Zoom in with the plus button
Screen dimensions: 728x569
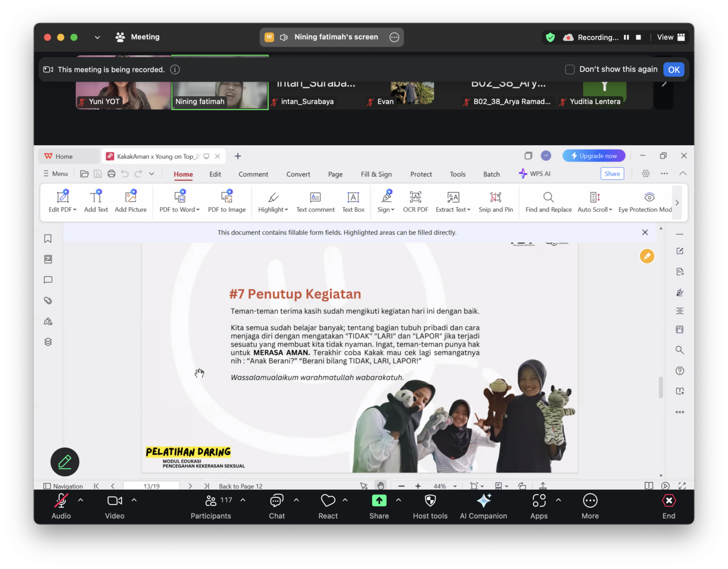click(x=418, y=486)
